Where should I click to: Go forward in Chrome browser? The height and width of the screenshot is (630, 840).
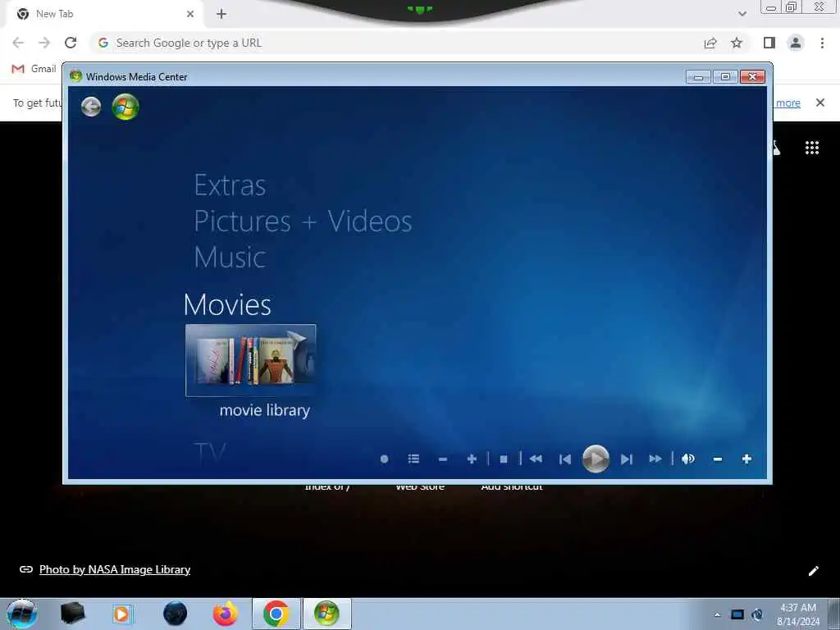(x=44, y=43)
